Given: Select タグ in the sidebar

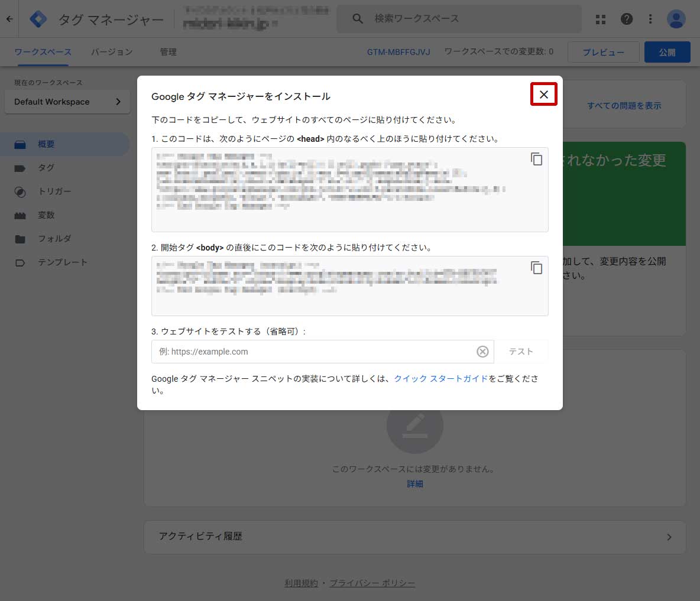Looking at the screenshot, I should 64,168.
